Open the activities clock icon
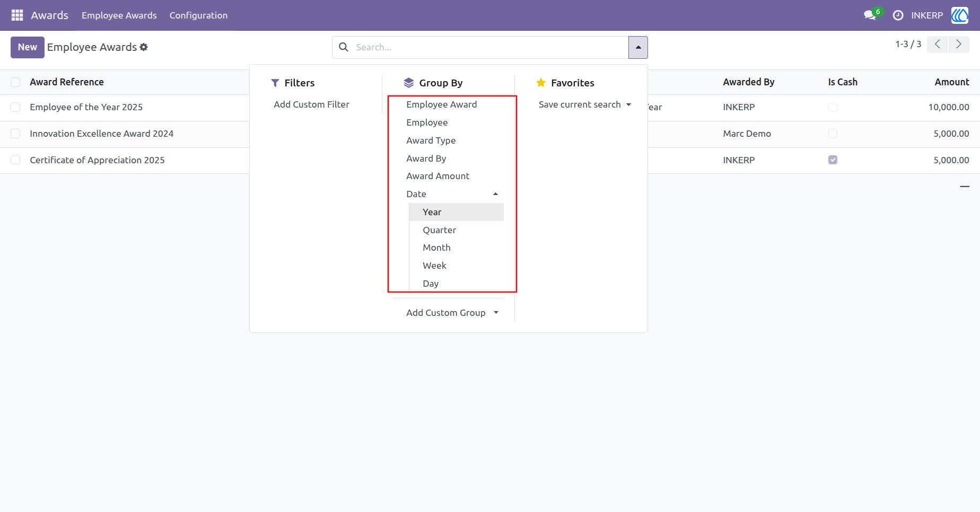 898,15
